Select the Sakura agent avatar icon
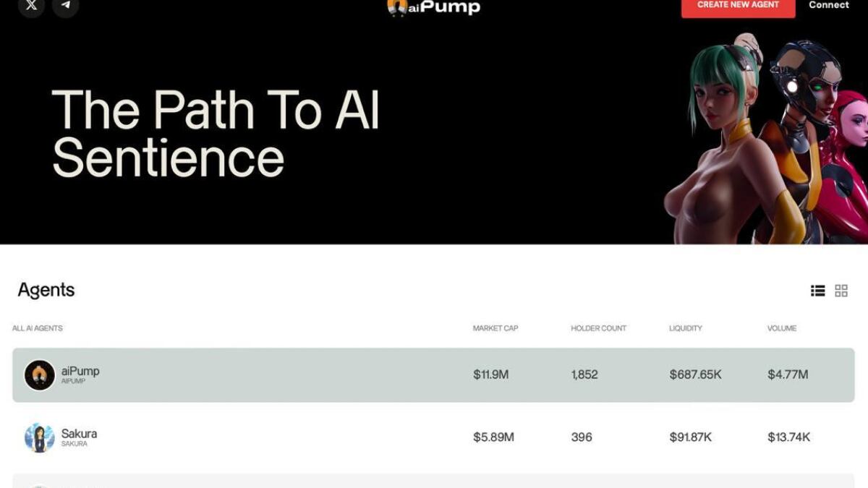 click(39, 437)
